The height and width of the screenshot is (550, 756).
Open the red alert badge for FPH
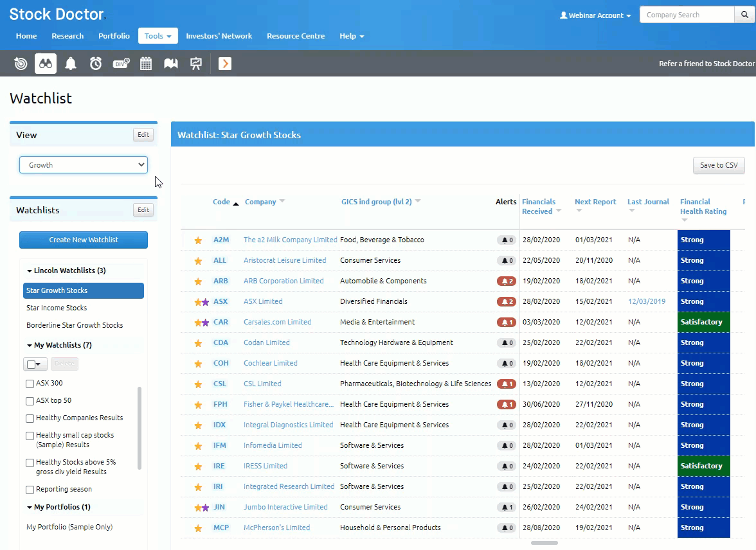(x=507, y=404)
